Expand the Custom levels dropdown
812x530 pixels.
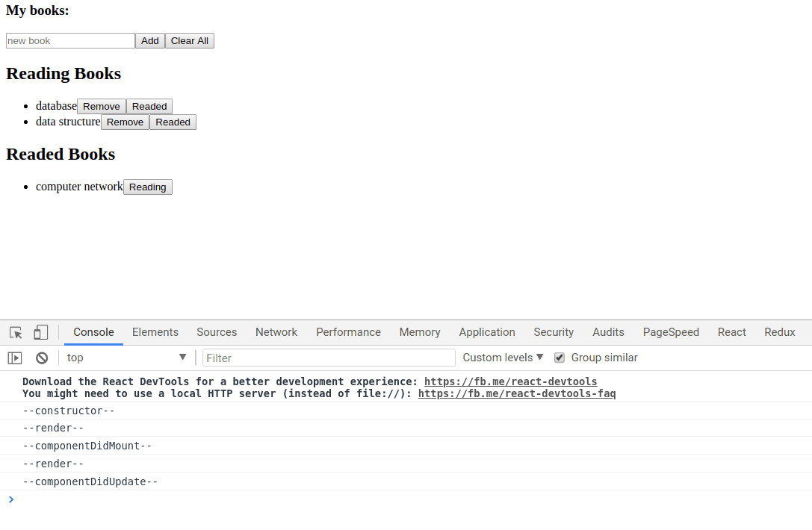tap(503, 358)
